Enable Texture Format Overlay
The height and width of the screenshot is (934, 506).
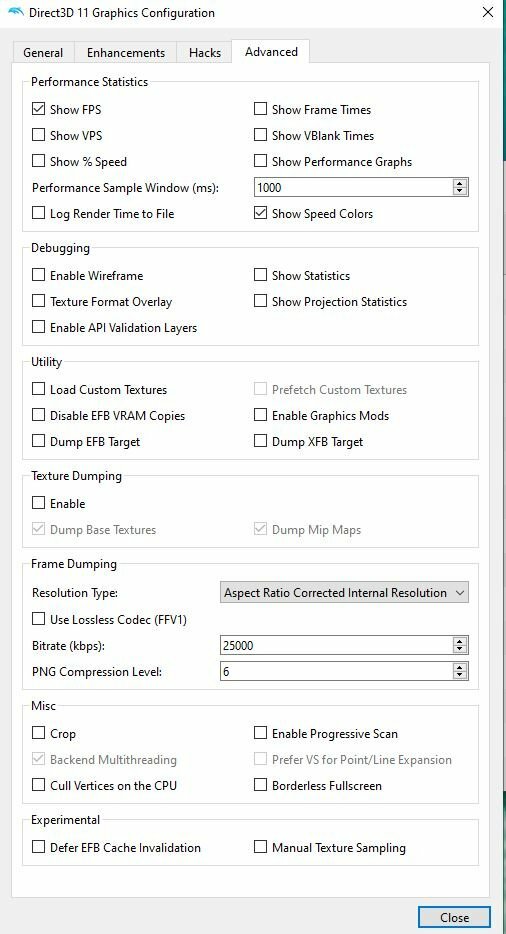[x=39, y=301]
